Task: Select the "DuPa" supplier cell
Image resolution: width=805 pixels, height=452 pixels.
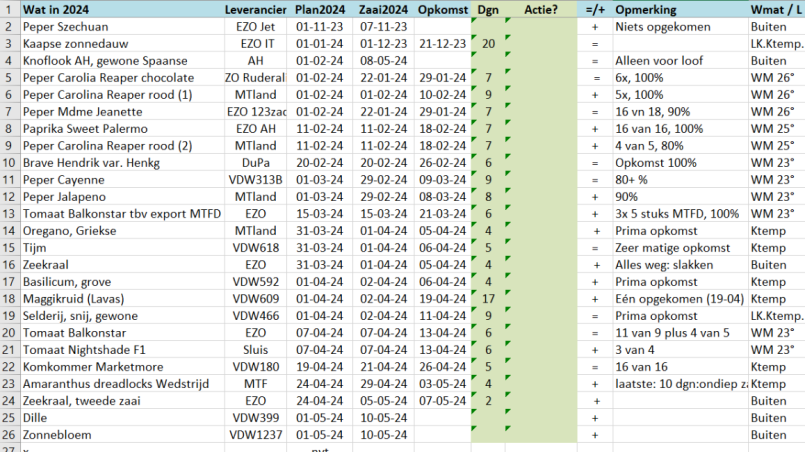Action: (x=256, y=162)
